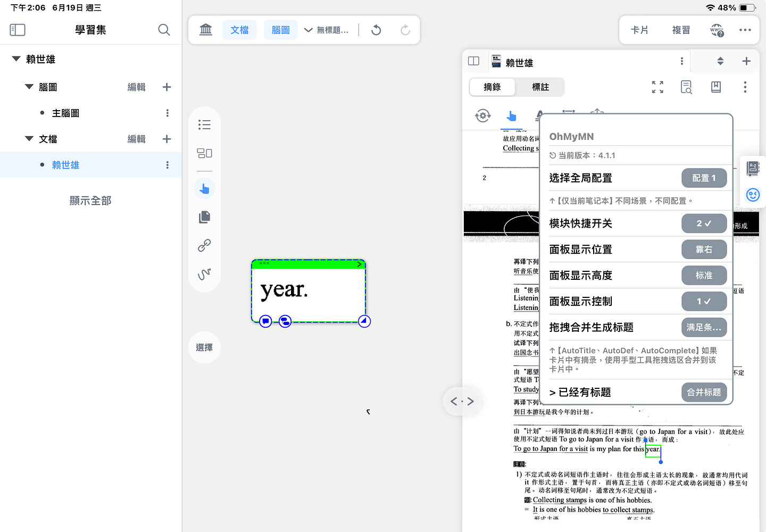Viewport: 766px width, 532px height.
Task: Click Wi-Fi status icon
Action: 710,7
